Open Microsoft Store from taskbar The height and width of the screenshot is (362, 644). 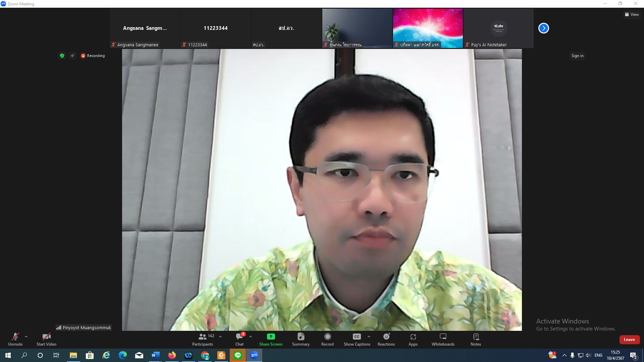pyautogui.click(x=90, y=355)
